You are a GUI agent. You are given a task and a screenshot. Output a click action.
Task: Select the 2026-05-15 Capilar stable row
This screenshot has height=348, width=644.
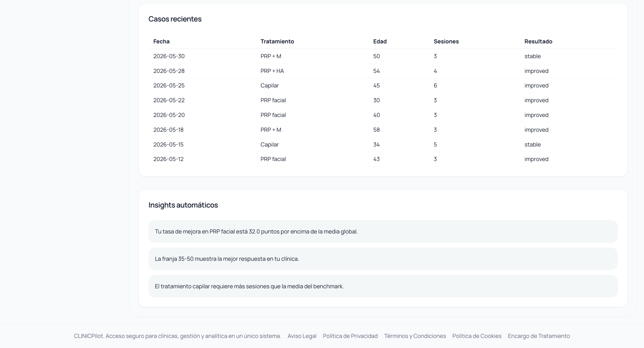(x=383, y=144)
